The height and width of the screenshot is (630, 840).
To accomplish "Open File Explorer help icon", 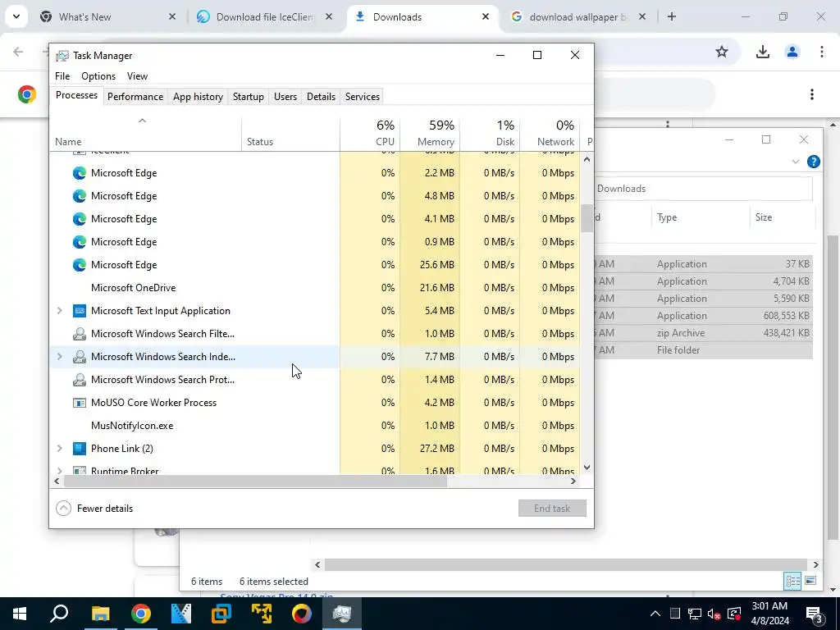I will pyautogui.click(x=813, y=162).
